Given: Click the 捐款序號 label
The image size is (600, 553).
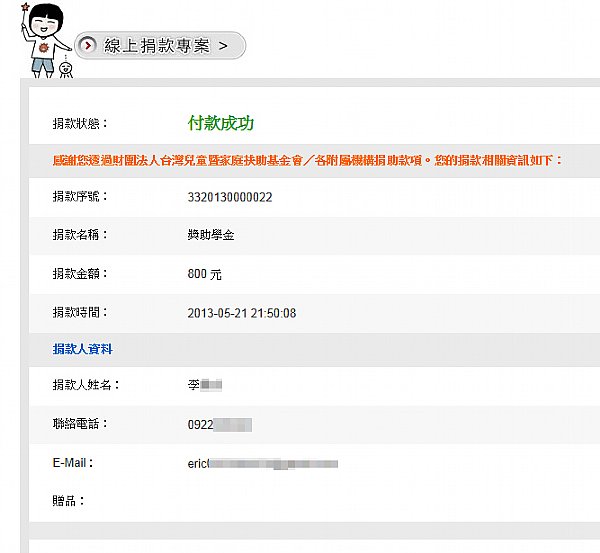Looking at the screenshot, I should [80, 196].
